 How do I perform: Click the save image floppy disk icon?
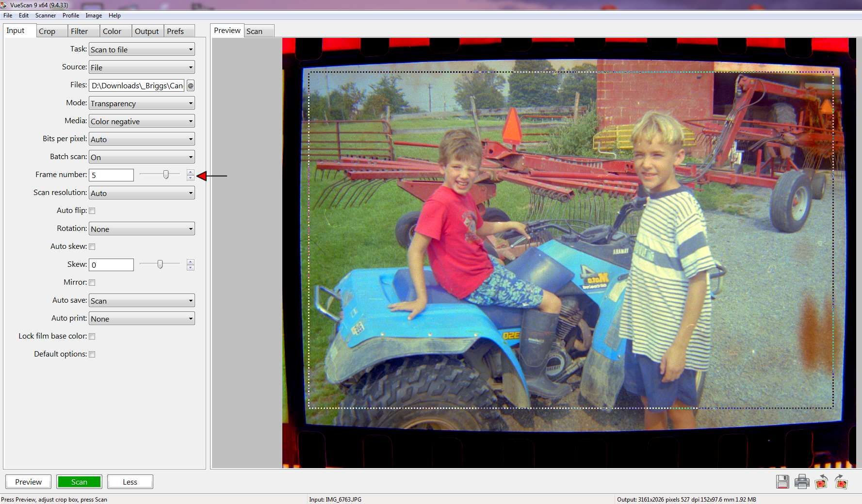pos(783,482)
